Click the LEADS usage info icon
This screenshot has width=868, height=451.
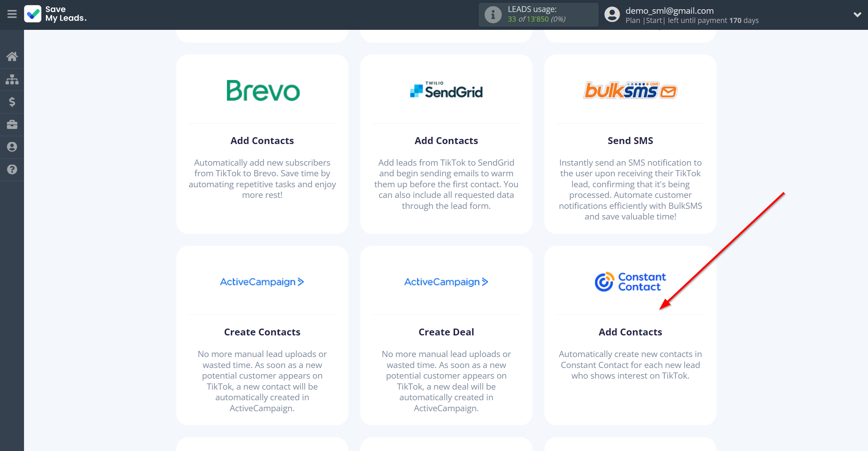click(493, 15)
